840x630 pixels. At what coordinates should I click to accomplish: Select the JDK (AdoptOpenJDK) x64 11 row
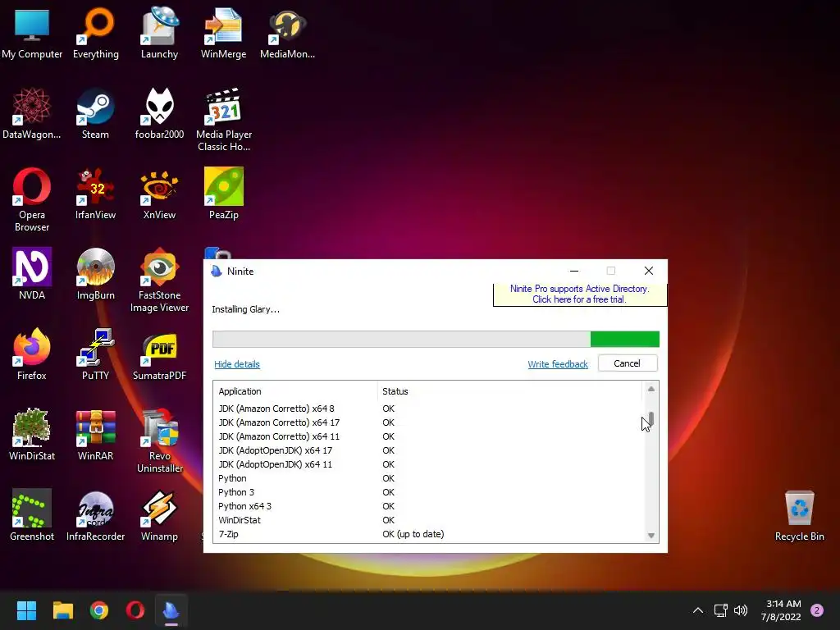427,464
